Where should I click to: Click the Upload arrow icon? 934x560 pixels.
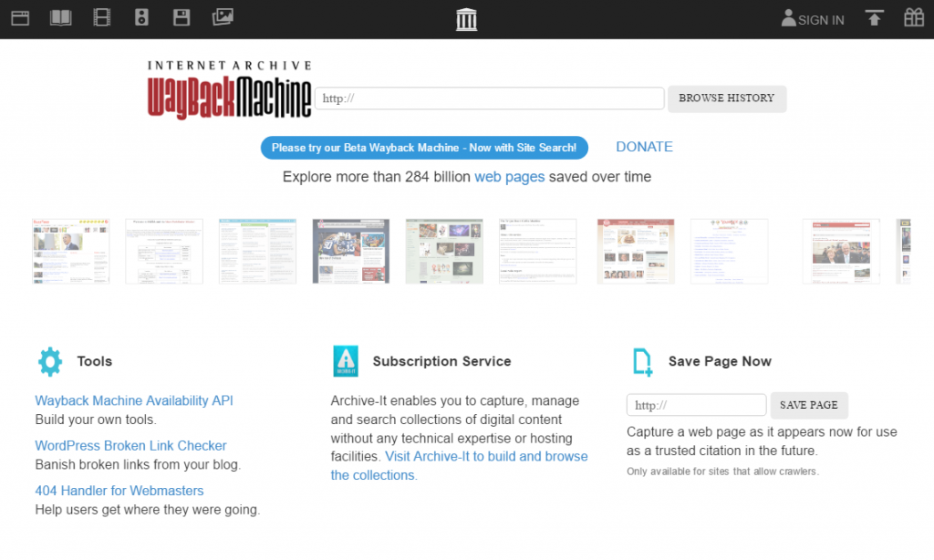click(874, 18)
